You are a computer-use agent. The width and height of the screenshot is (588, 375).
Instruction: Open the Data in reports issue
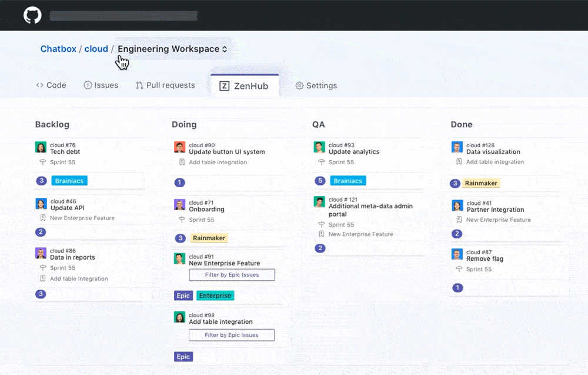click(x=72, y=257)
